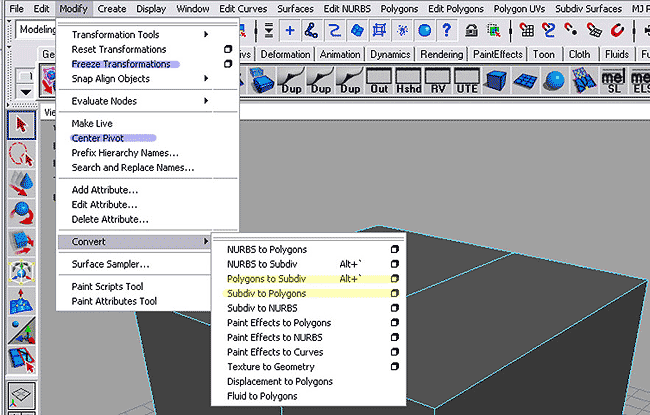The image size is (650, 415).
Task: Click the blue plus handles selection mask
Action: [290, 30]
